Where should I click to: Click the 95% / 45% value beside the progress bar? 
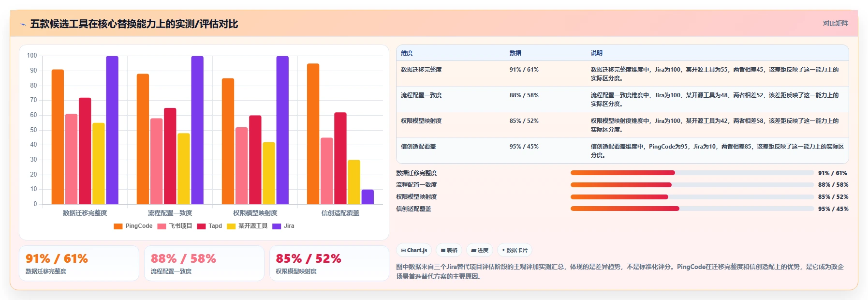point(833,209)
